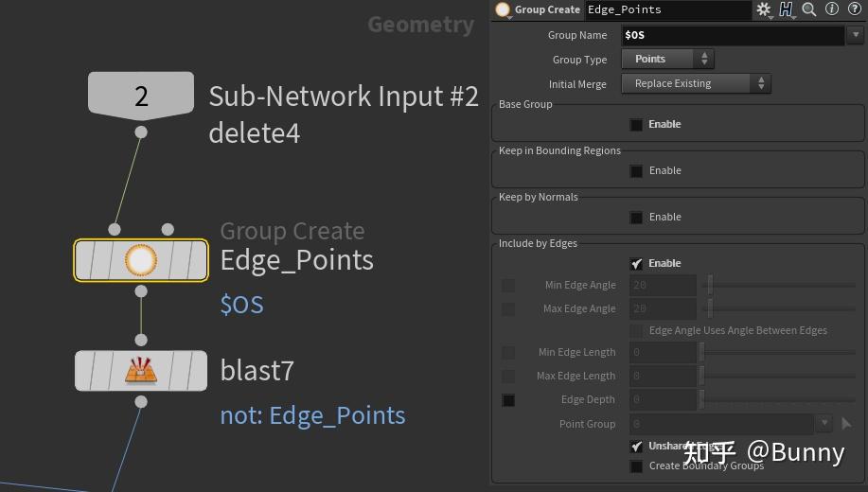This screenshot has width=868, height=492.
Task: Select the blast7 node icon
Action: tap(141, 370)
